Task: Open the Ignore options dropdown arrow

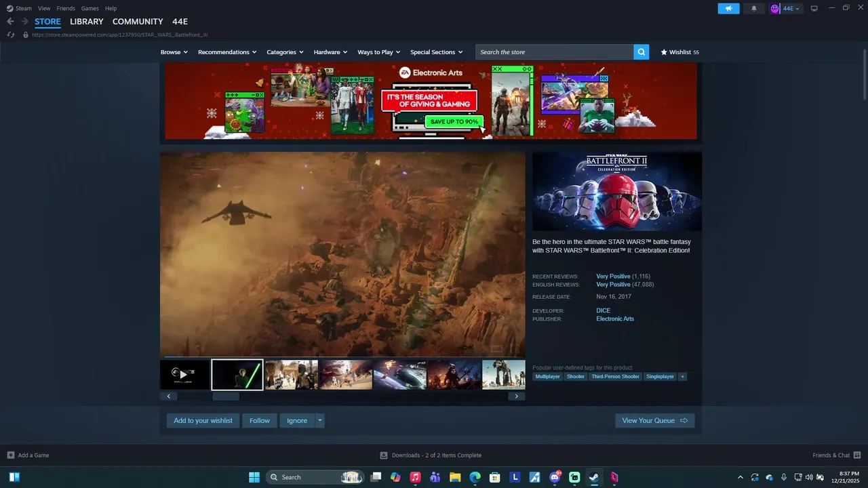Action: point(319,421)
